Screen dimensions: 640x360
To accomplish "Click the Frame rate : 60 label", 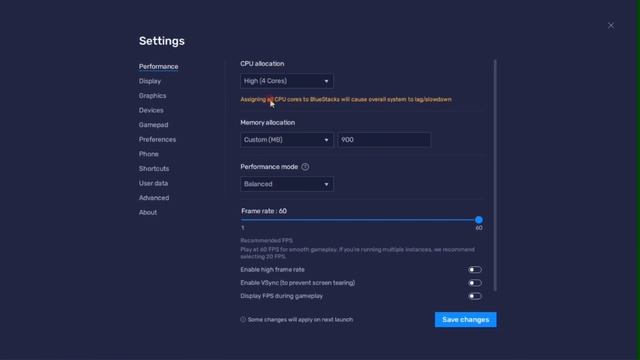I will tap(264, 211).
